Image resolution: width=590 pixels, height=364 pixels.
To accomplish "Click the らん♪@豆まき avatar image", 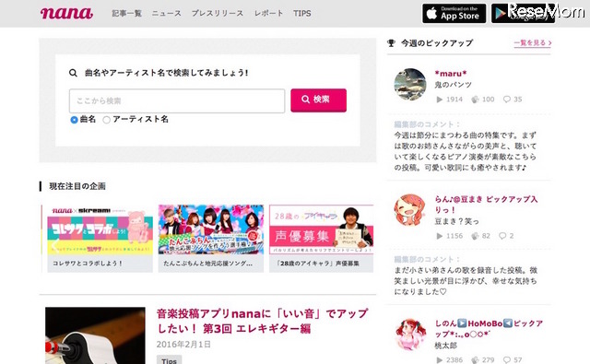I will [x=409, y=210].
